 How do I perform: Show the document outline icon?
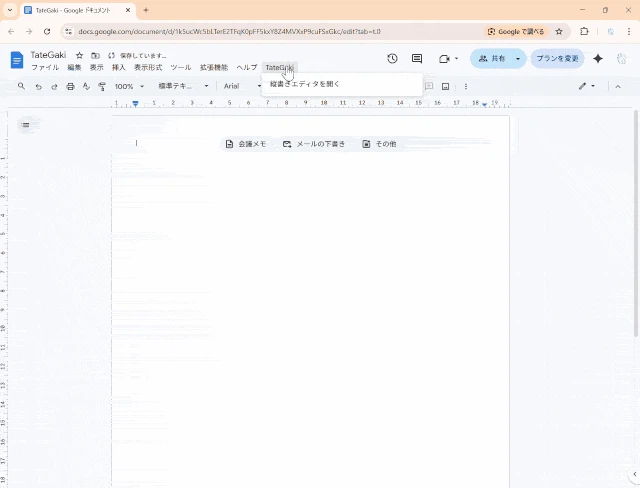(x=26, y=125)
